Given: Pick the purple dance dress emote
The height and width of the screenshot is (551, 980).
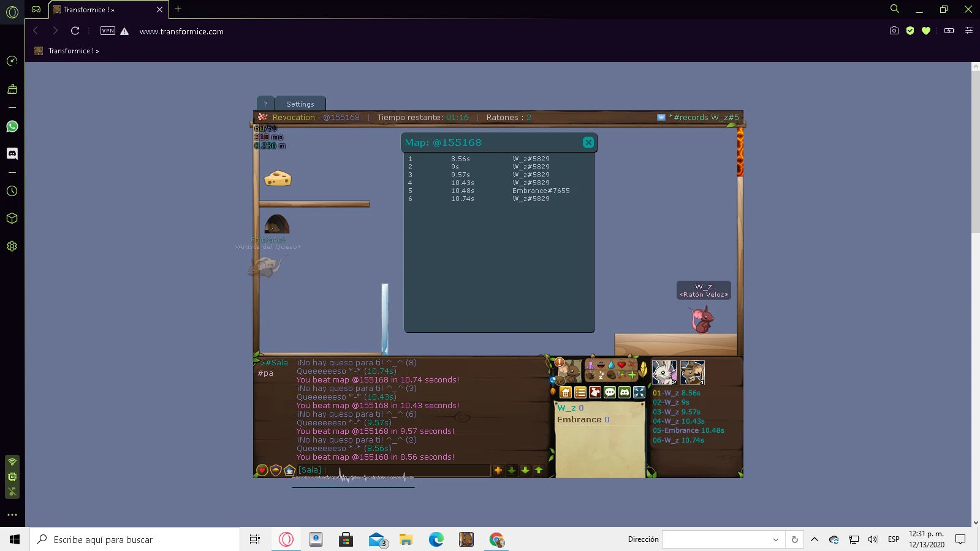Looking at the screenshot, I should 590,365.
